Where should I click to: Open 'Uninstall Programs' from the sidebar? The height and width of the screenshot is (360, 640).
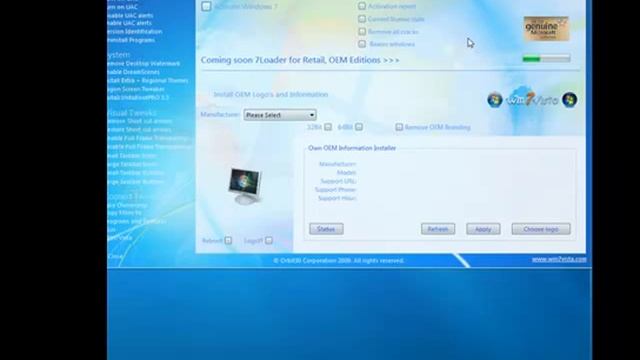tap(131, 40)
